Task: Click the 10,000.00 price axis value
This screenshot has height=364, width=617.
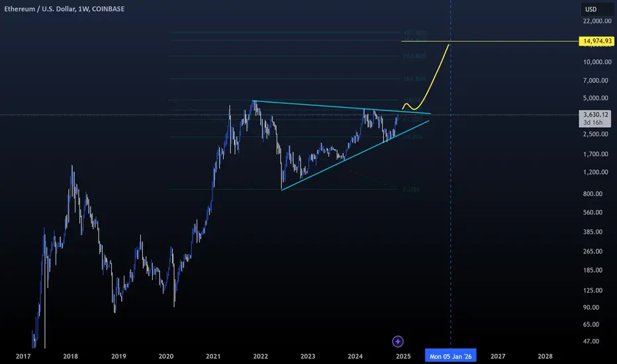Action: click(x=597, y=62)
